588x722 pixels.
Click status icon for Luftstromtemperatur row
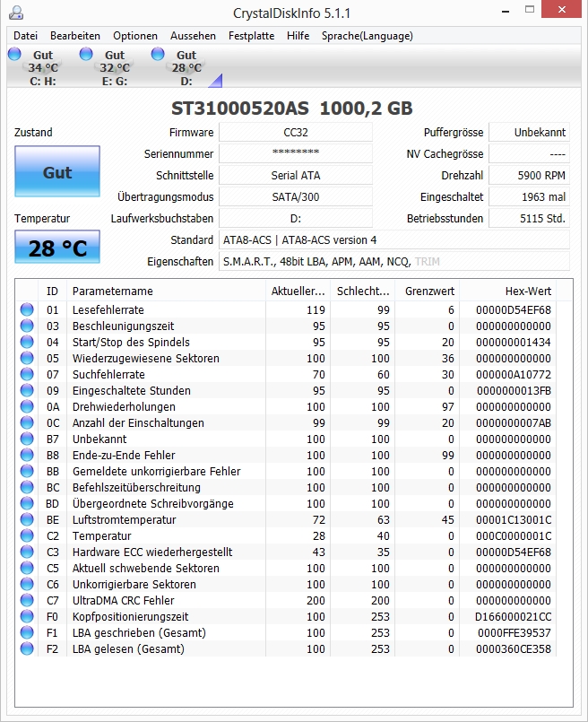coord(27,519)
